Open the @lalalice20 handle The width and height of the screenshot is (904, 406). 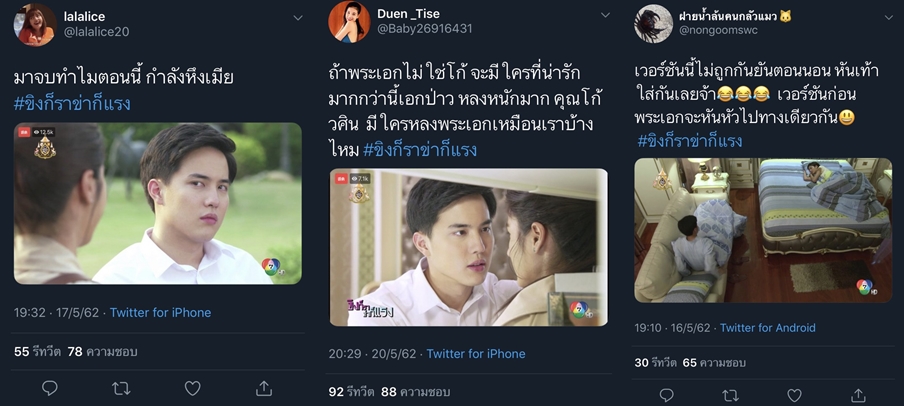tap(96, 32)
